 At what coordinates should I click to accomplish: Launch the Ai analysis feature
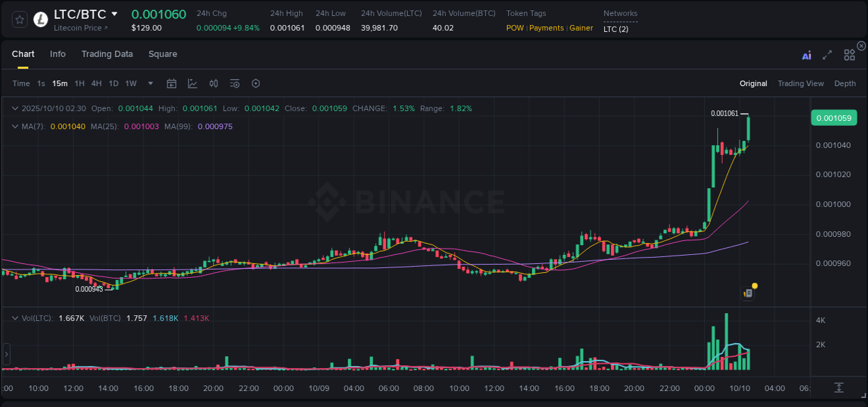[x=806, y=55]
